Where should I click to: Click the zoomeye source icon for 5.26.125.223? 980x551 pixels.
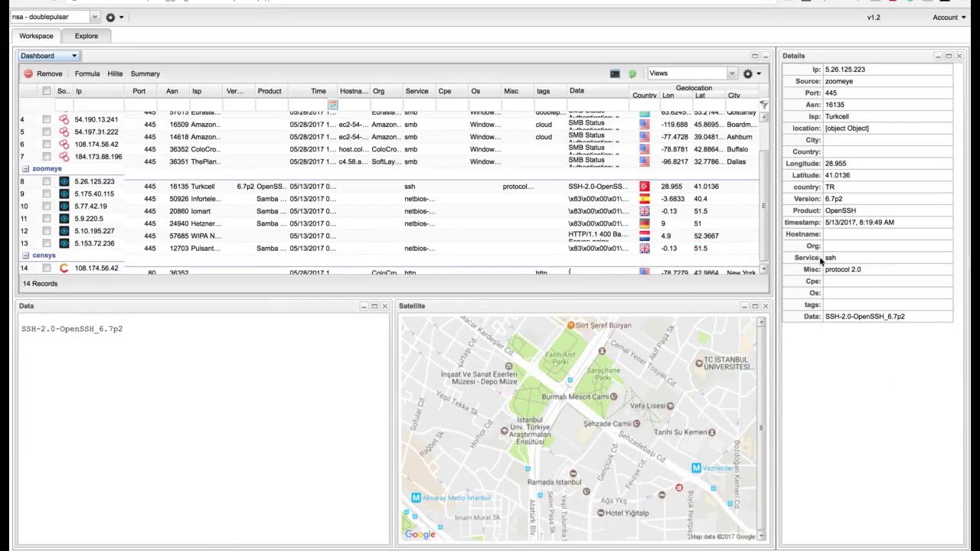click(x=64, y=181)
